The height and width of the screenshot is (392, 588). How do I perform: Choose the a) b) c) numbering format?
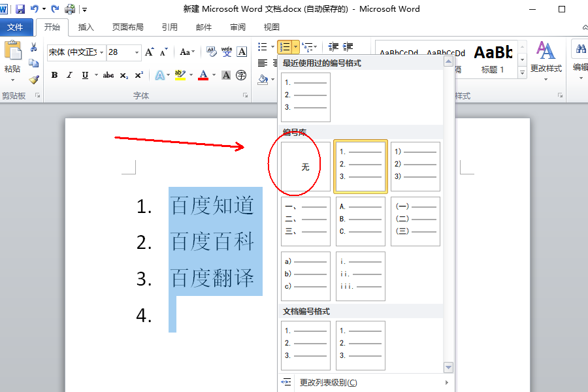pyautogui.click(x=306, y=276)
